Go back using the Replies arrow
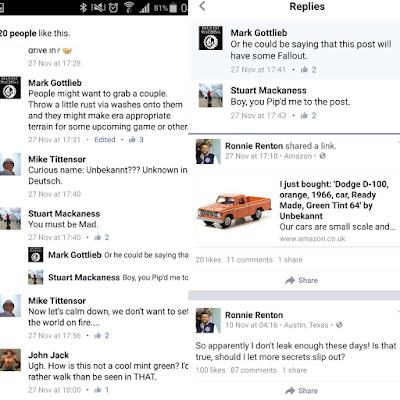This screenshot has width=400, height=400. coord(202,6)
